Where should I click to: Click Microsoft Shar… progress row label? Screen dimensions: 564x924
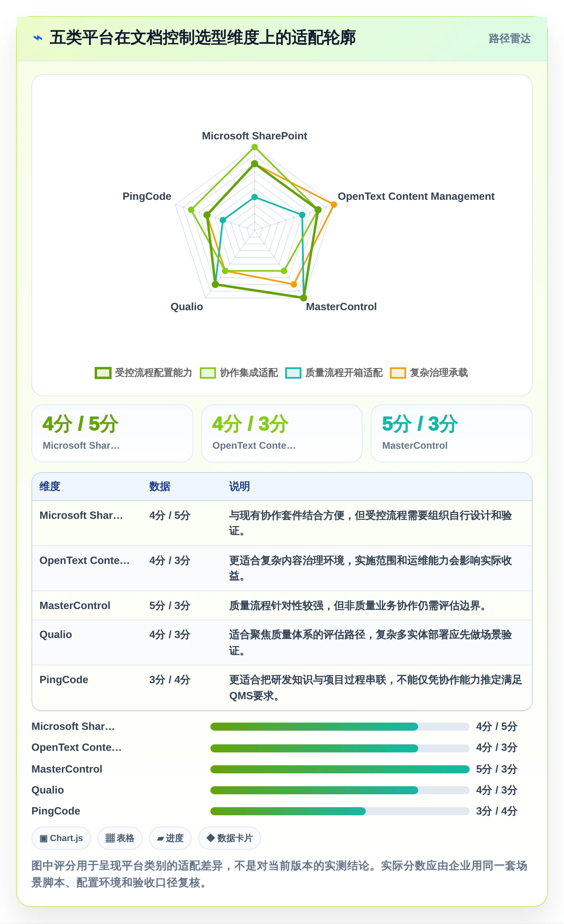pos(73,727)
